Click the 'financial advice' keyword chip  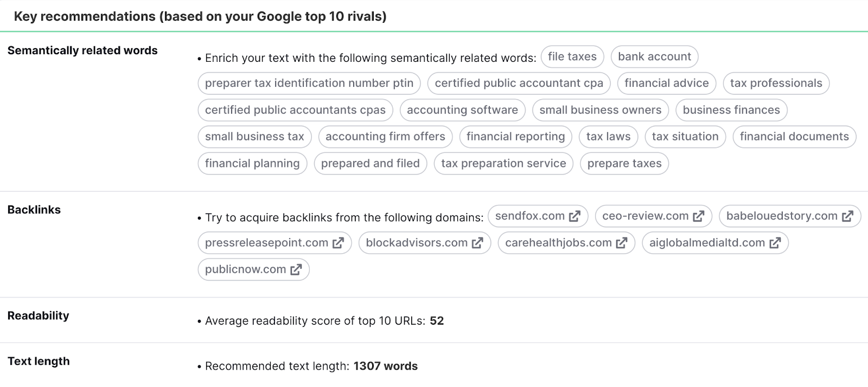(667, 83)
